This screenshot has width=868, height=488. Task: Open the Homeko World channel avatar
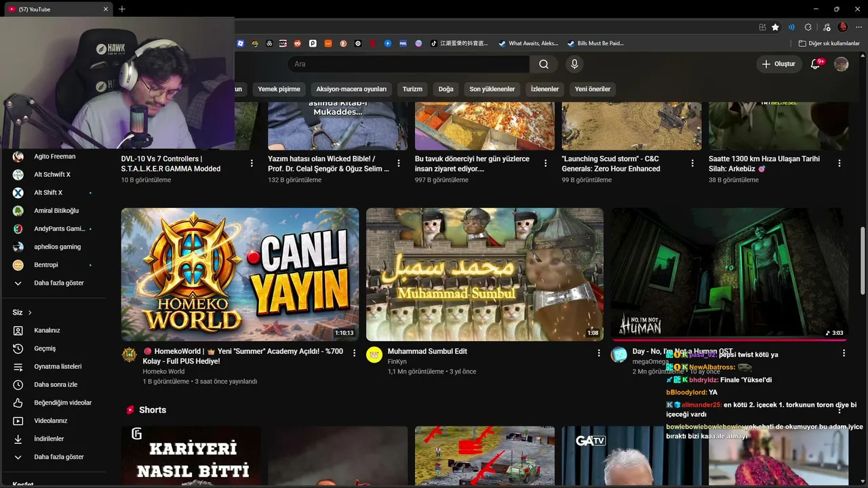tap(130, 355)
